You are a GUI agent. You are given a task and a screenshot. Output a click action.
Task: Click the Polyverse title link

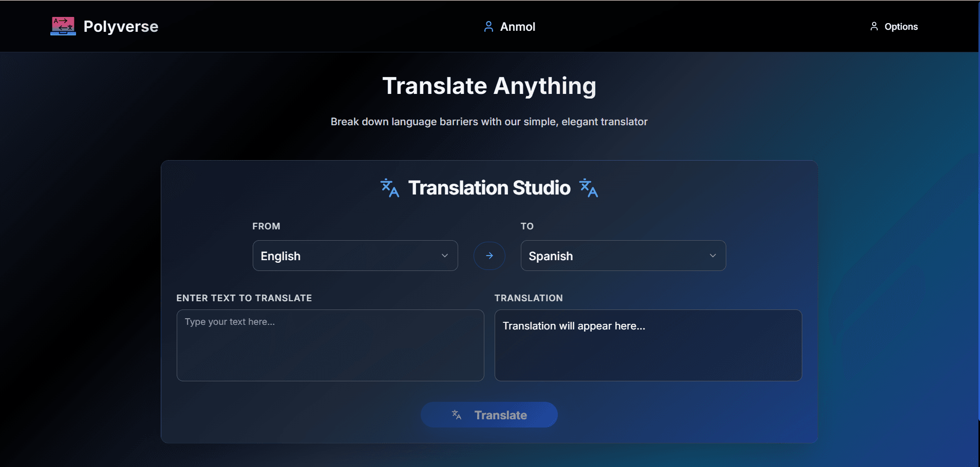click(x=121, y=26)
